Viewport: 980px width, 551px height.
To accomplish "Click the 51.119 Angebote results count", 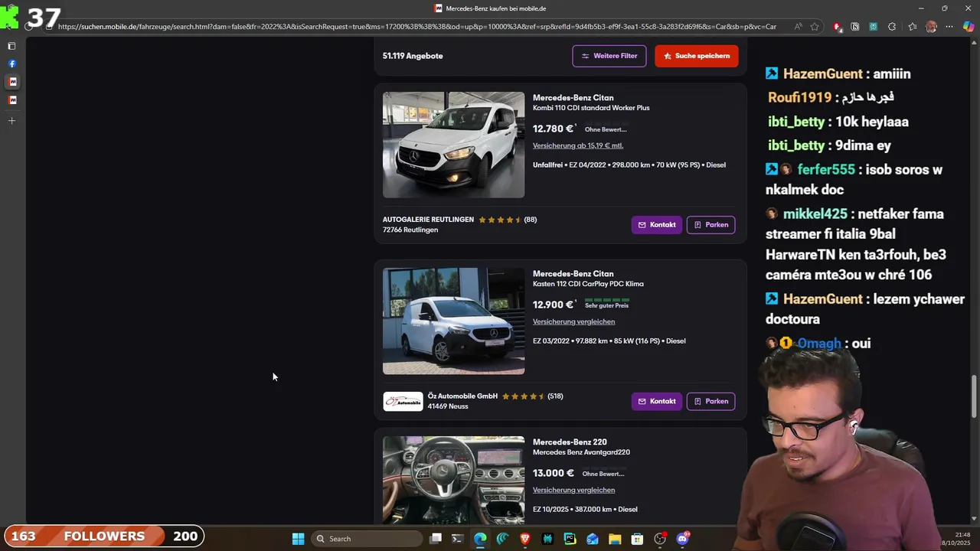I will tap(413, 56).
